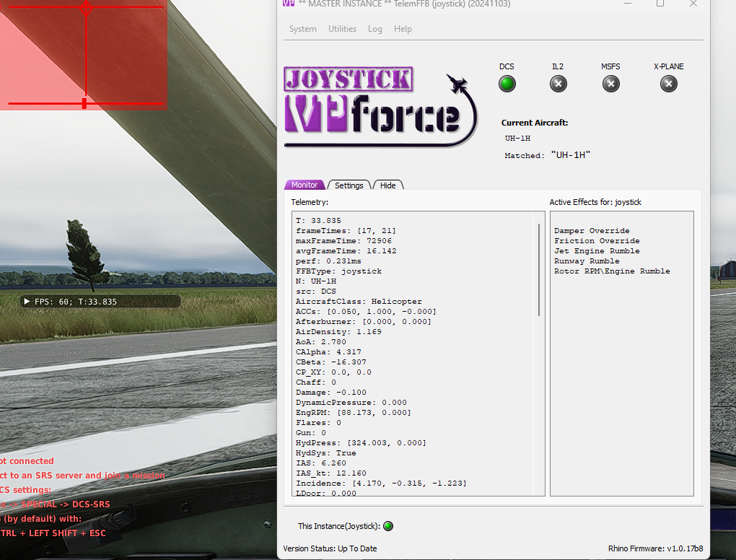
Task: Click the red controls indicator box in DCS
Action: coord(83,54)
